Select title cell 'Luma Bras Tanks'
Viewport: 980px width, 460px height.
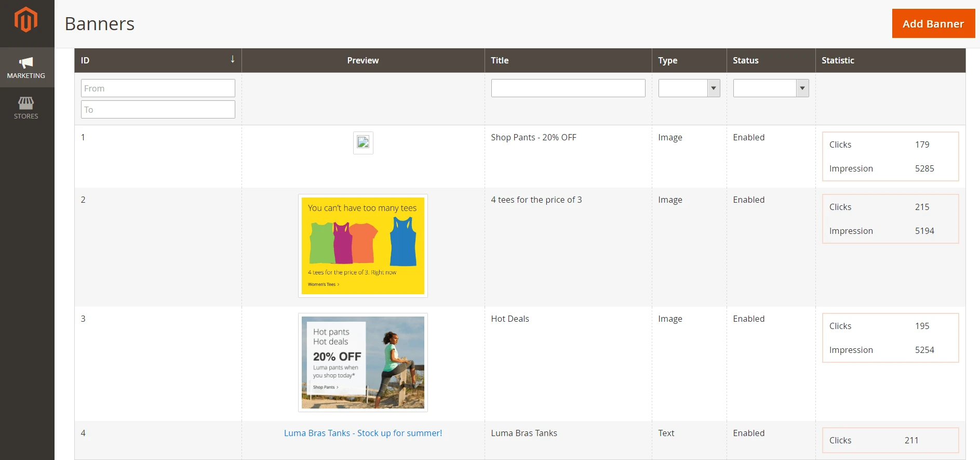pos(524,433)
